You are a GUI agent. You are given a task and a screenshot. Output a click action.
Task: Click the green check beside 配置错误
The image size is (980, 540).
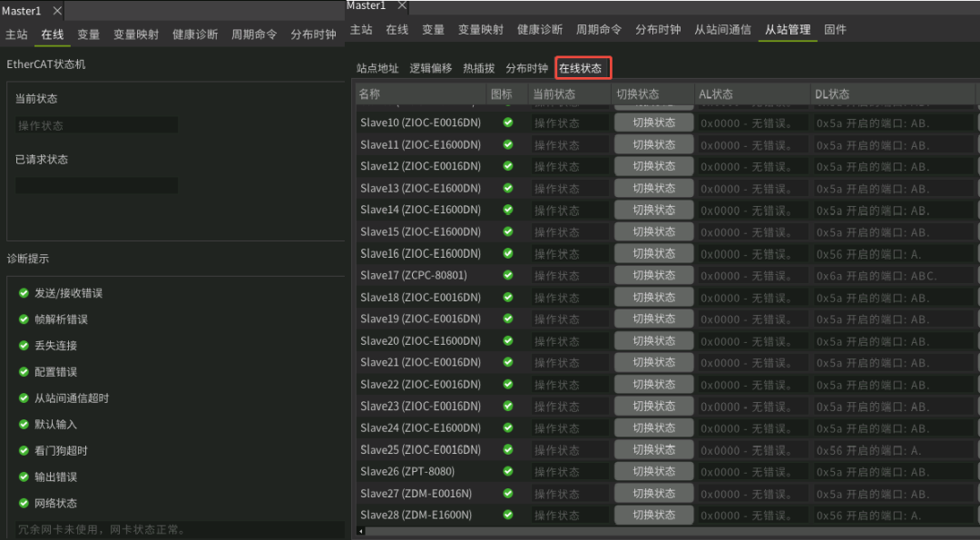pyautogui.click(x=24, y=372)
